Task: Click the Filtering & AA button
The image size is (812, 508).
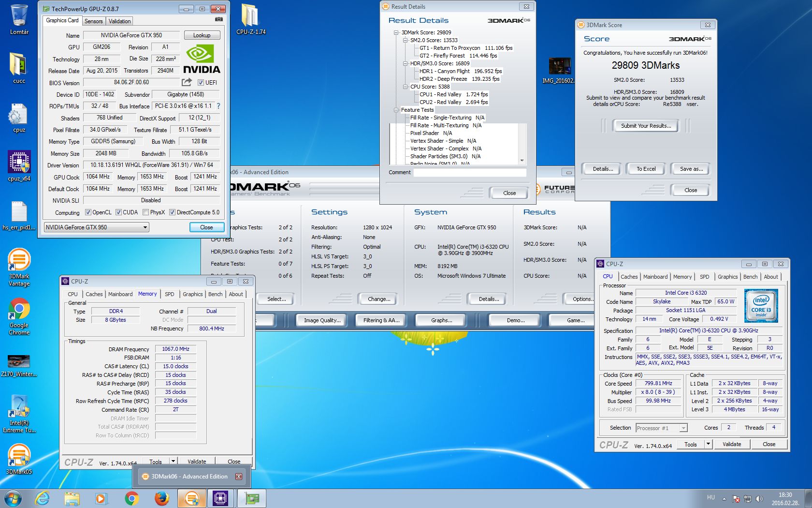Action: click(x=381, y=320)
